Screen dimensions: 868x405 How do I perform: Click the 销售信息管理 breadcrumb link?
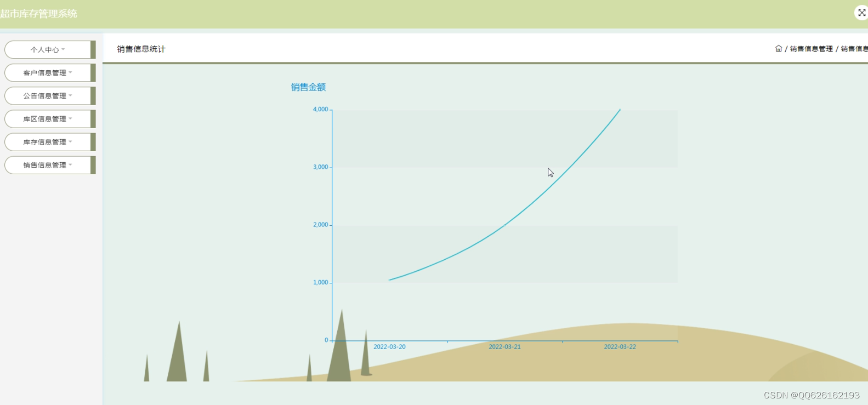click(811, 49)
